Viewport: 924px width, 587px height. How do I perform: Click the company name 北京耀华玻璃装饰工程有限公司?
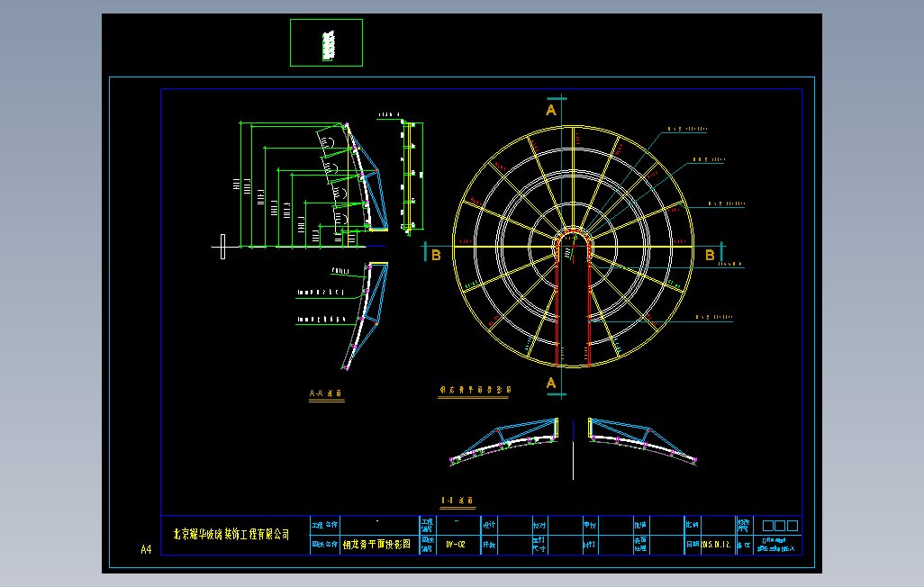coord(231,534)
